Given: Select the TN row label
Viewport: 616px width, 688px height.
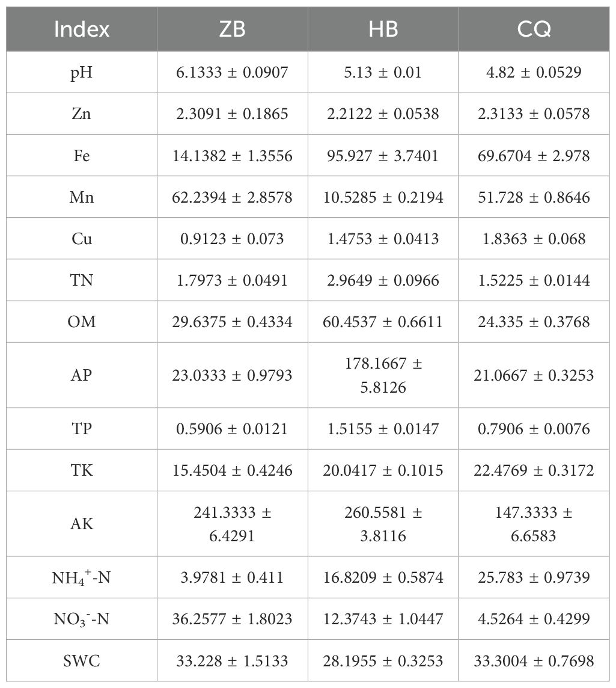Looking at the screenshot, I should (x=82, y=280).
